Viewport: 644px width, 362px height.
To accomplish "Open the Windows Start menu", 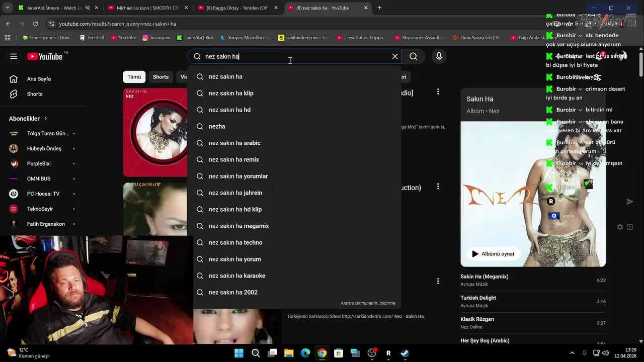I will coord(239,353).
